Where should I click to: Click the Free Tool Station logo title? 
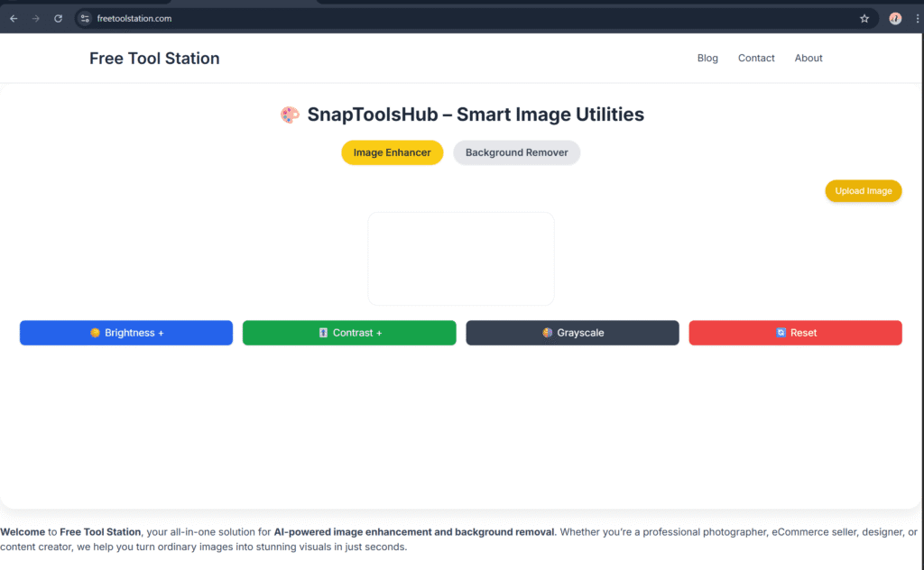(154, 59)
